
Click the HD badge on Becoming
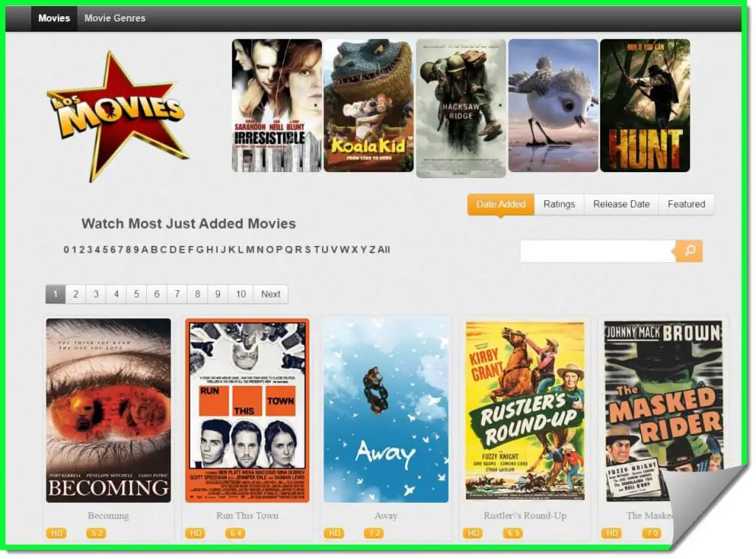click(x=57, y=532)
